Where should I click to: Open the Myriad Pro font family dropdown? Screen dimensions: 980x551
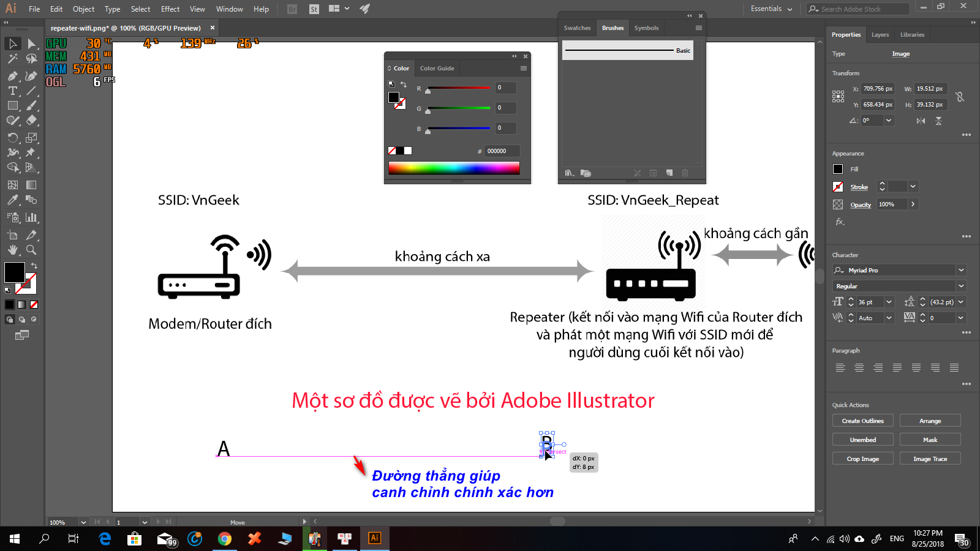tap(961, 270)
